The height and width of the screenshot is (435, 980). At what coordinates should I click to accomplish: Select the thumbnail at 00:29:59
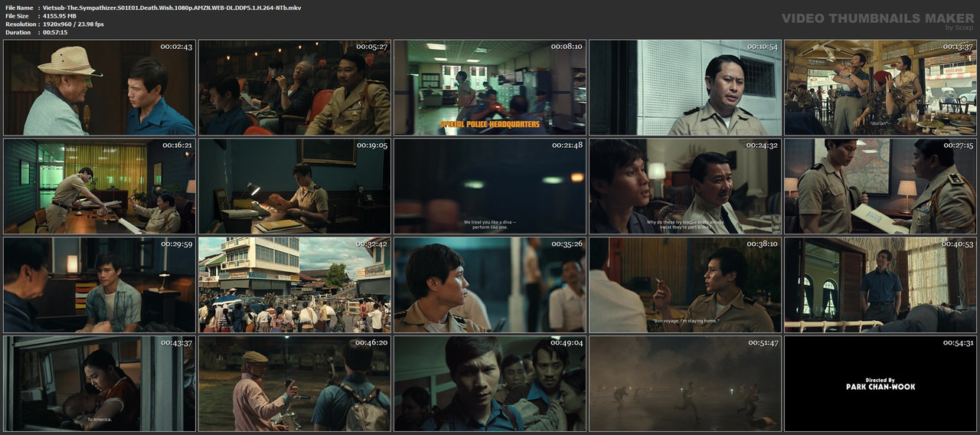[x=100, y=285]
